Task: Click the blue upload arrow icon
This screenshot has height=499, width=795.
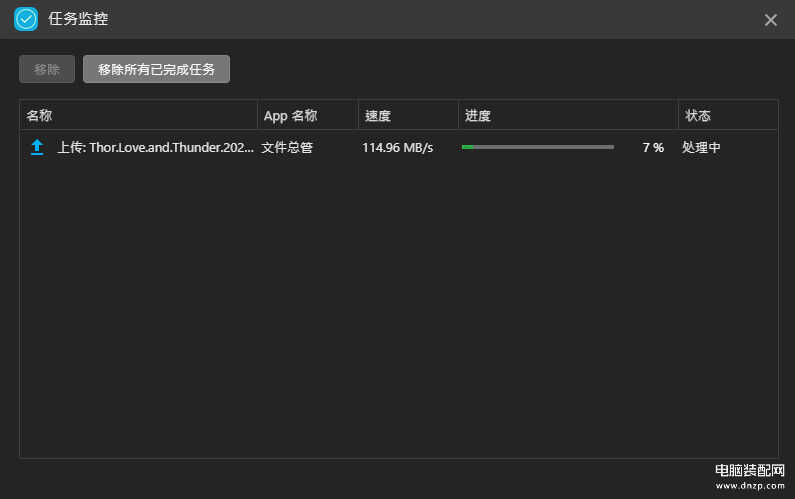Action: tap(37, 147)
